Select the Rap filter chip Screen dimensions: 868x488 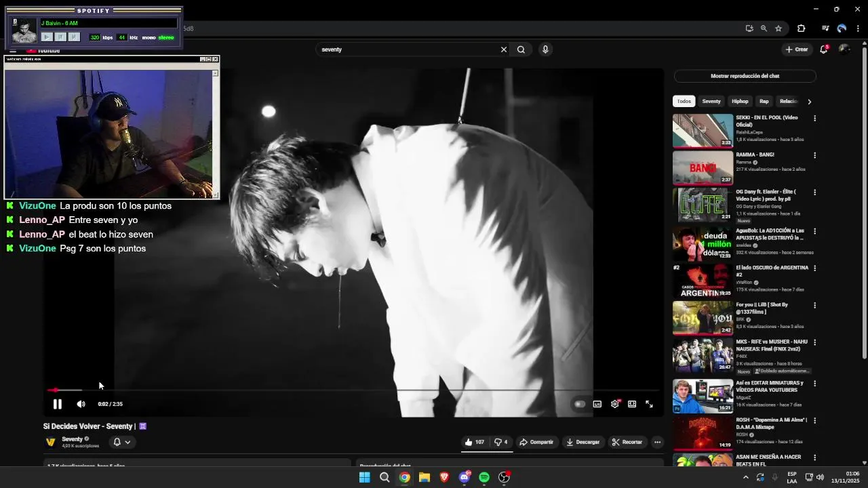pyautogui.click(x=764, y=101)
